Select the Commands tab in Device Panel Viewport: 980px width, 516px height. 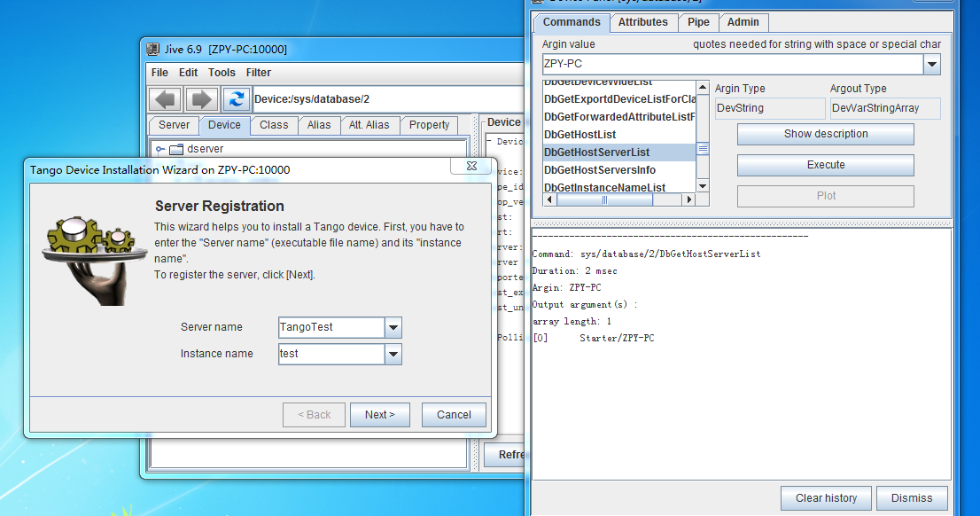572,22
